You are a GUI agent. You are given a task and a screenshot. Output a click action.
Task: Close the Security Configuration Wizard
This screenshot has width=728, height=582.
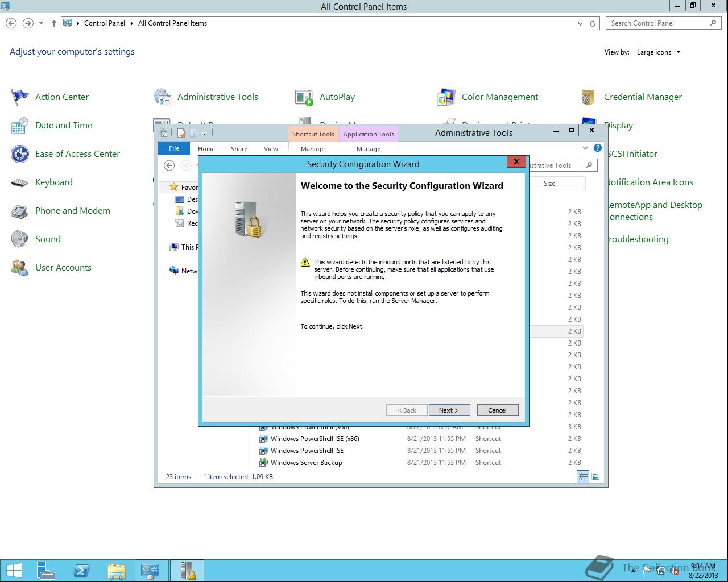tap(516, 161)
